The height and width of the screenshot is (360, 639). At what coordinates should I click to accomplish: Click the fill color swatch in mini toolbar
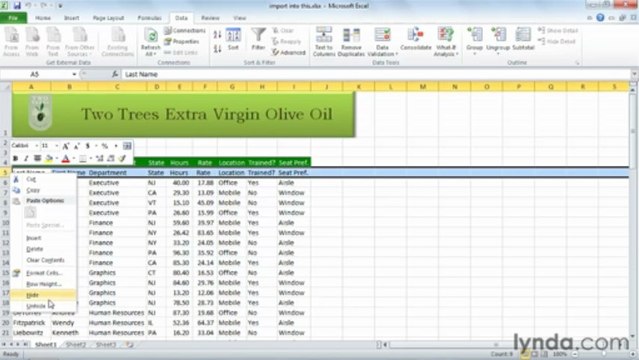[48, 158]
